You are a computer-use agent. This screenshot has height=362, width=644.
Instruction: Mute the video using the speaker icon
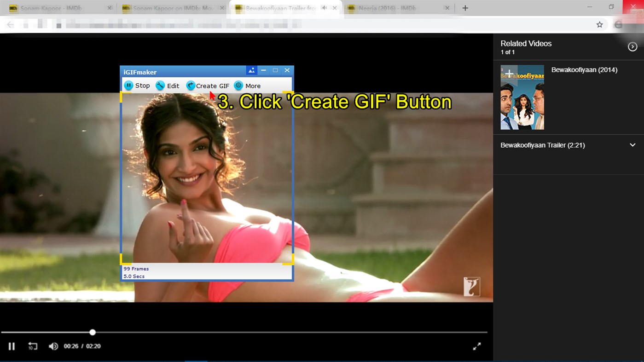(x=54, y=346)
